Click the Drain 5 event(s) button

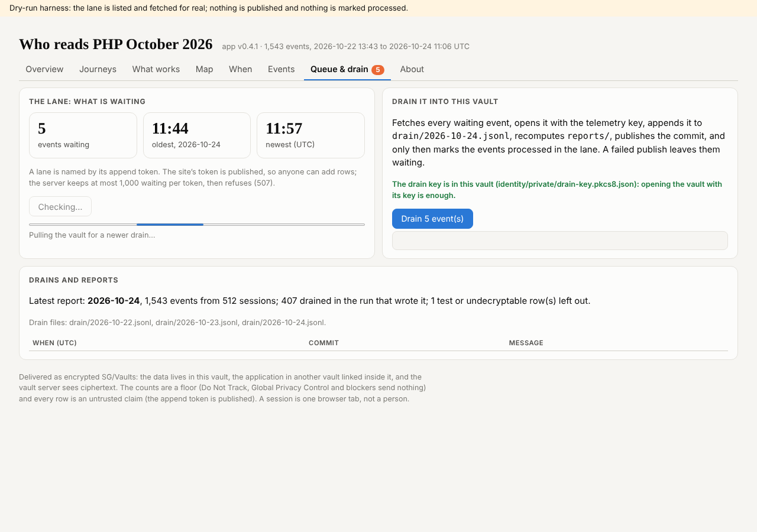(x=432, y=219)
